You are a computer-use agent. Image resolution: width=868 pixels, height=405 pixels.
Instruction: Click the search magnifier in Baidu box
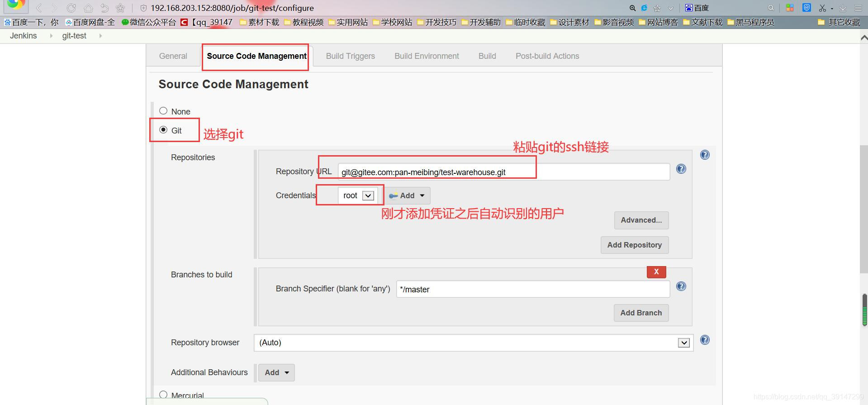coord(771,8)
